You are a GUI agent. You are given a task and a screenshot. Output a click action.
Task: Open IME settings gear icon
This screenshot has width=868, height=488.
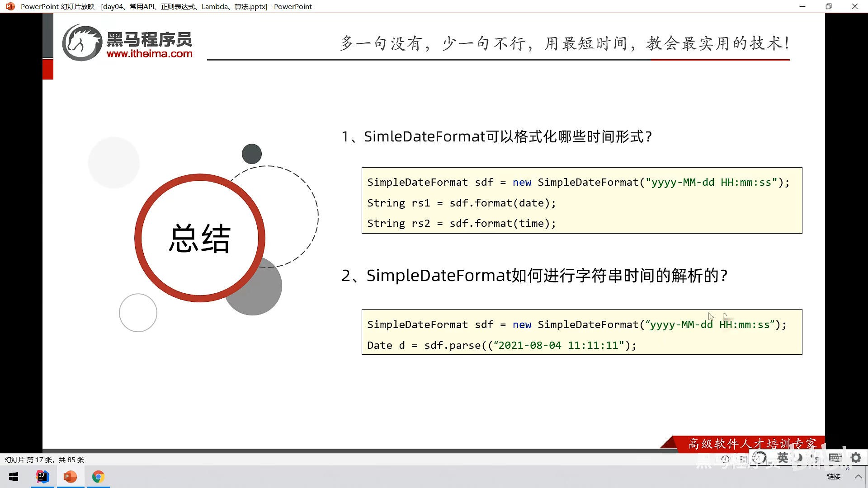coord(856,458)
